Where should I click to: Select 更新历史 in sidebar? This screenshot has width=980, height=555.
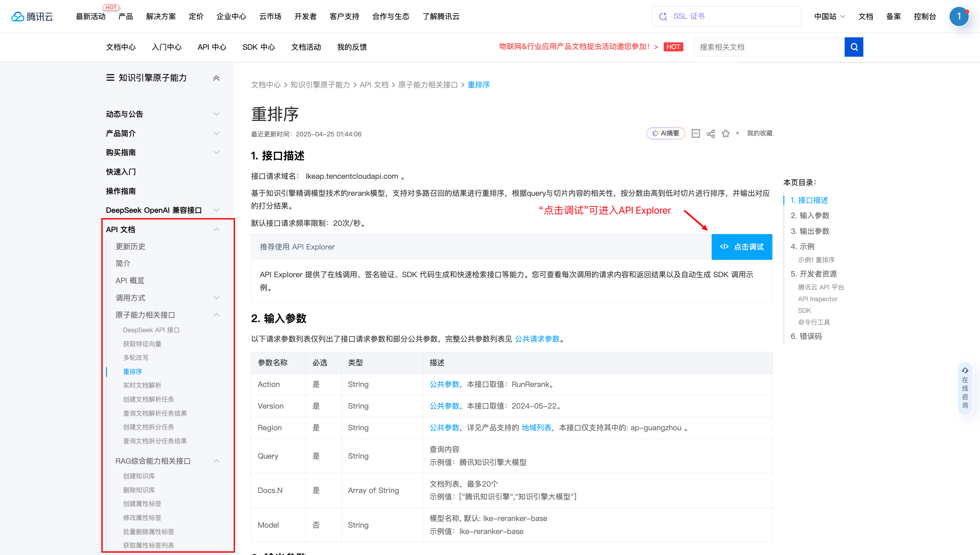[130, 246]
